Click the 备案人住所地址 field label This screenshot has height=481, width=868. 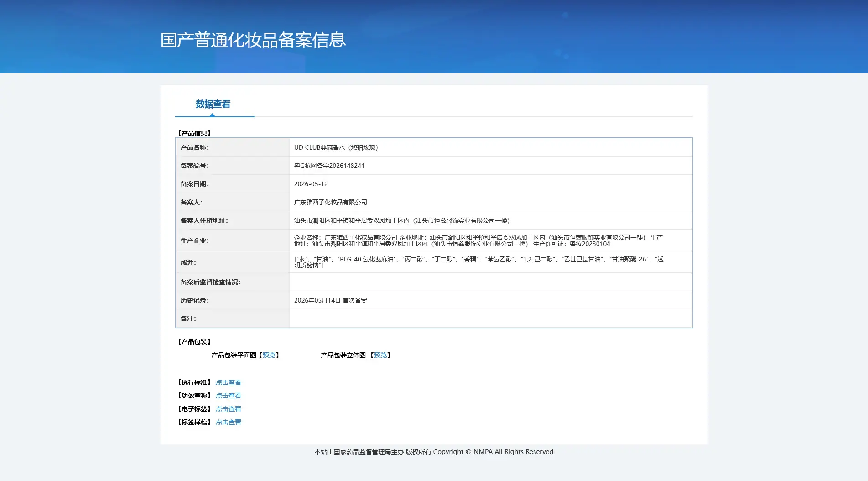point(204,220)
